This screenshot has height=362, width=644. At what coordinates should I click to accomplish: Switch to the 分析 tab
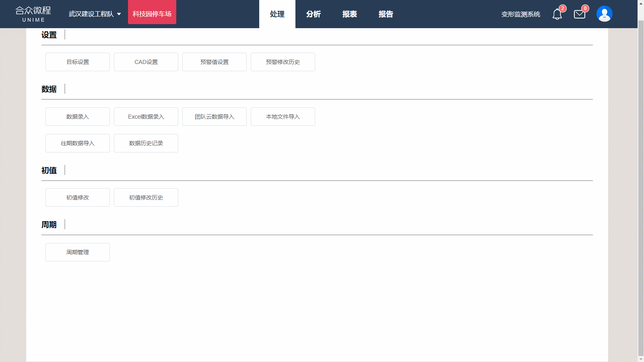click(x=313, y=14)
